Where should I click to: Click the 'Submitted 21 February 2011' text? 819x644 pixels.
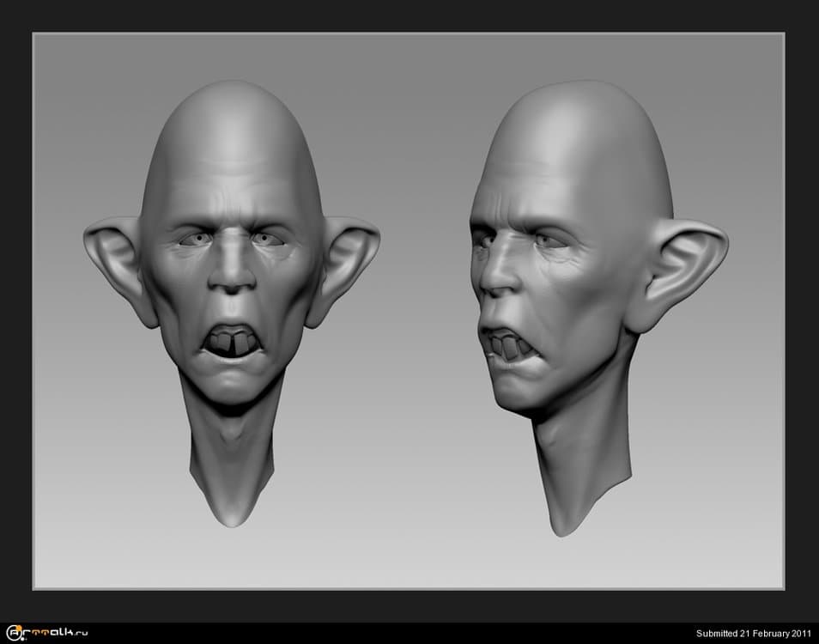pyautogui.click(x=753, y=634)
